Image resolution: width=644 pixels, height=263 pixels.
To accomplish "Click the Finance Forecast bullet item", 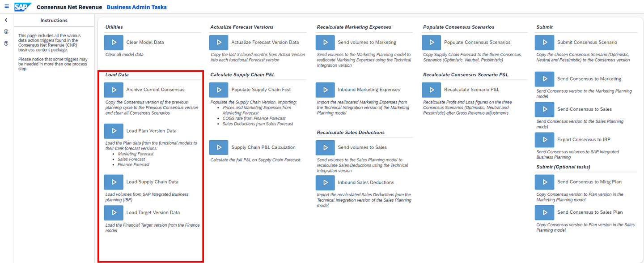I will point(134,164).
